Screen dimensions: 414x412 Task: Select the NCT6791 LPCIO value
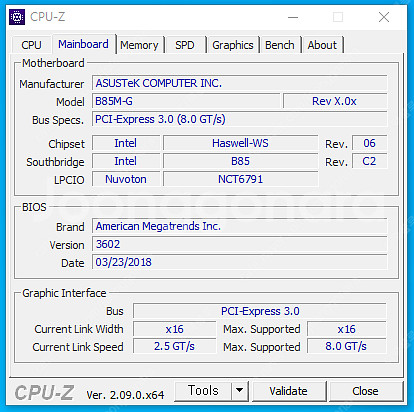(x=240, y=179)
